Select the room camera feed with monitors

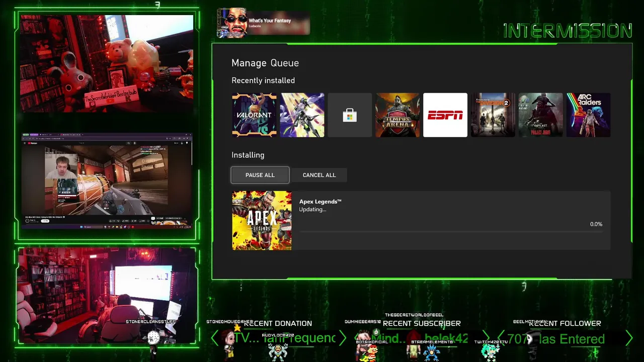click(107, 296)
